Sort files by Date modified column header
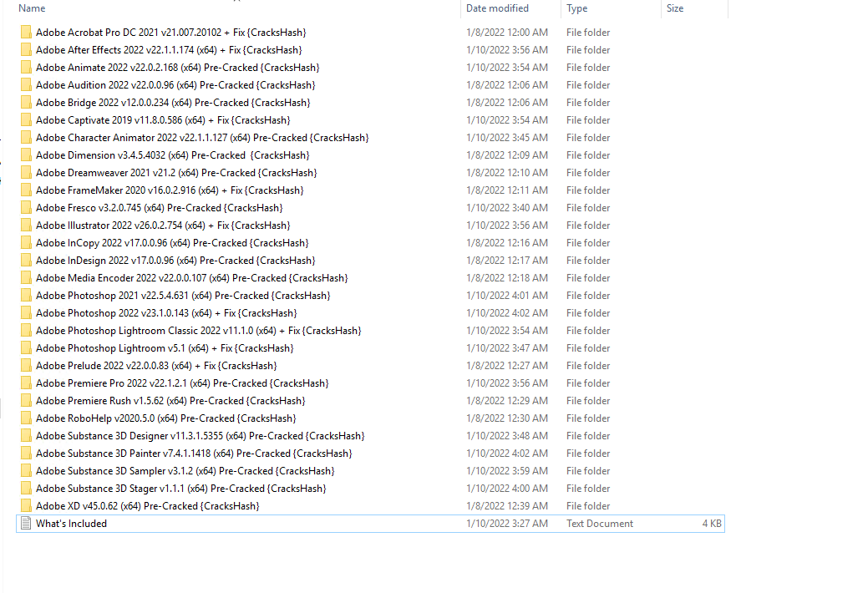Screen dimensions: 868x593 pos(497,8)
